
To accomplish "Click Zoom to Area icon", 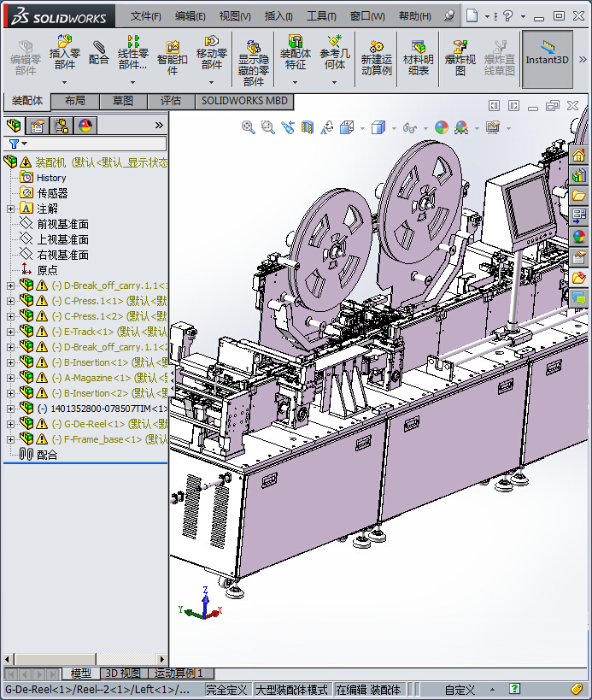I will 267,127.
